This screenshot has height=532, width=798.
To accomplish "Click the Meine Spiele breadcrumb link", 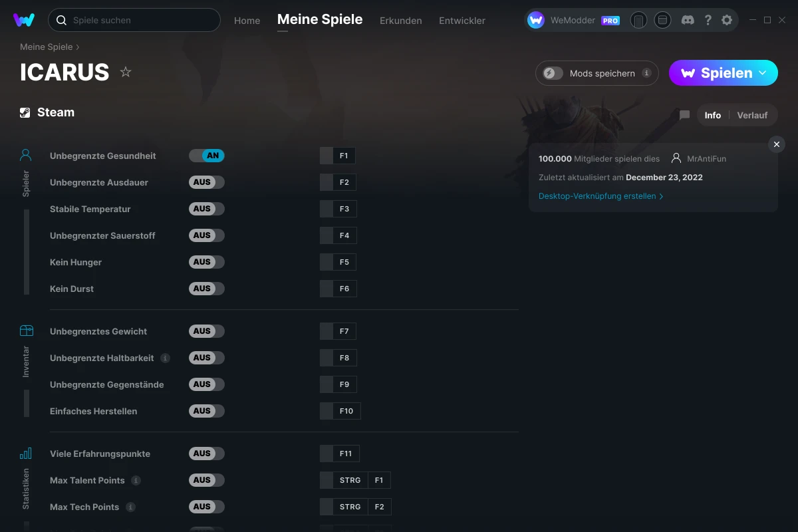I will point(46,47).
